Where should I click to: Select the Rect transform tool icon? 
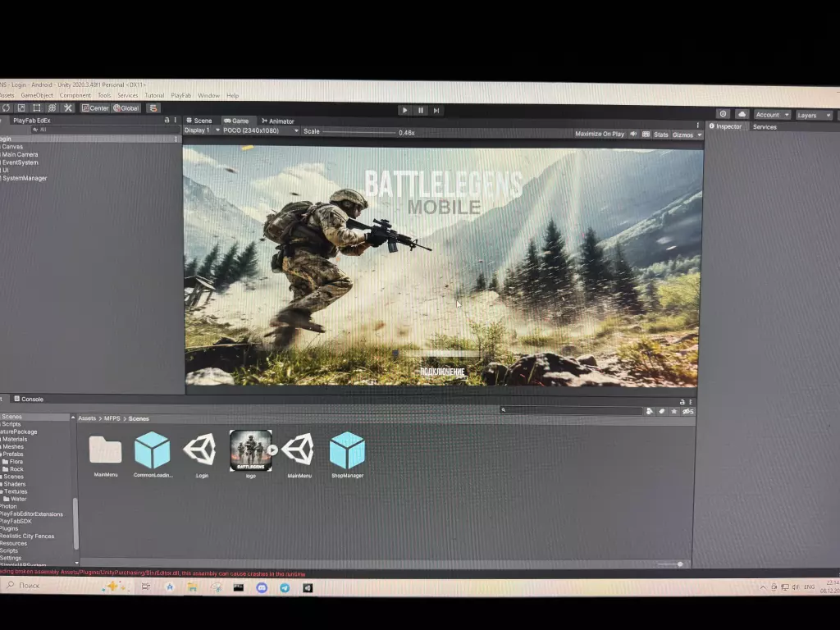(x=36, y=107)
